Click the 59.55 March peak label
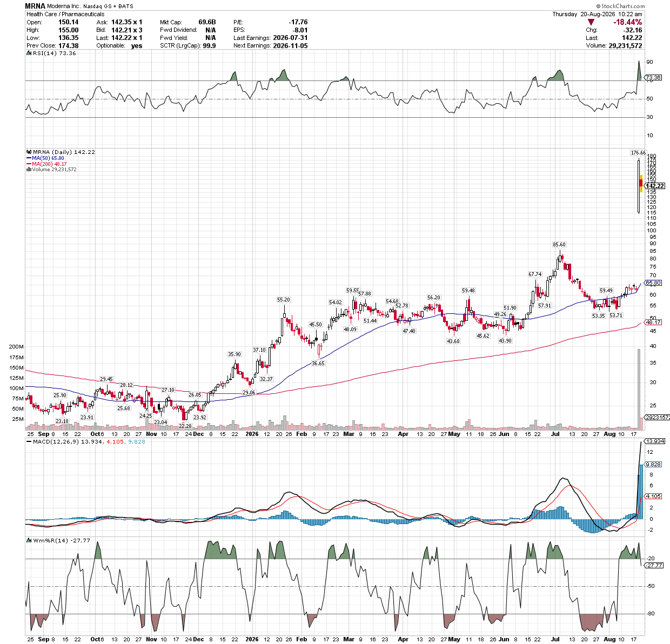The width and height of the screenshot is (670, 644). coord(353,291)
